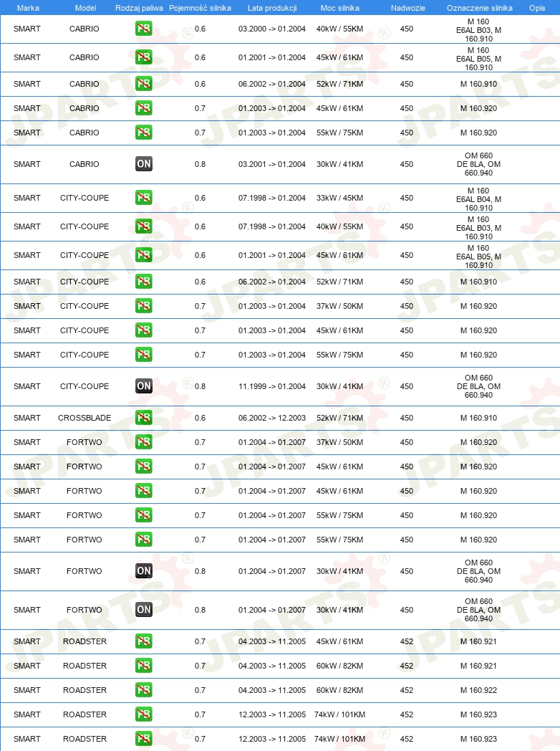Click ROADSTER model in M 160.922 row
Screen dimensions: 560x751
coord(85,690)
